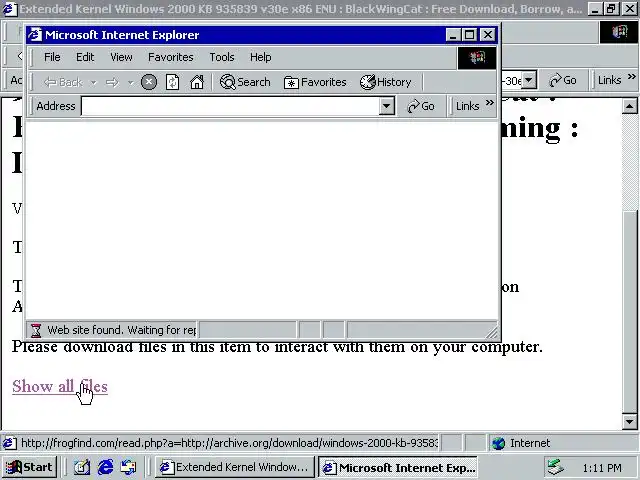Click the Show all files link
640x480 pixels.
tap(60, 386)
